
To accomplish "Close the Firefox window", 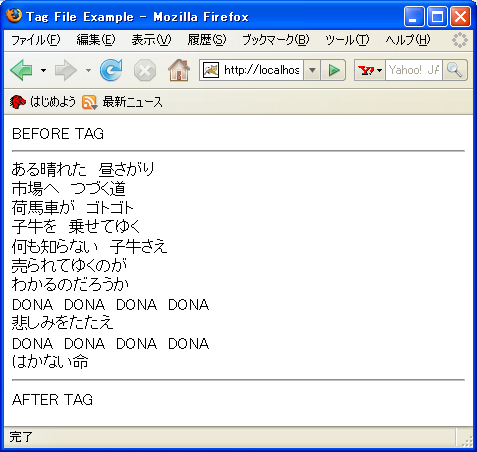I will (x=460, y=16).
